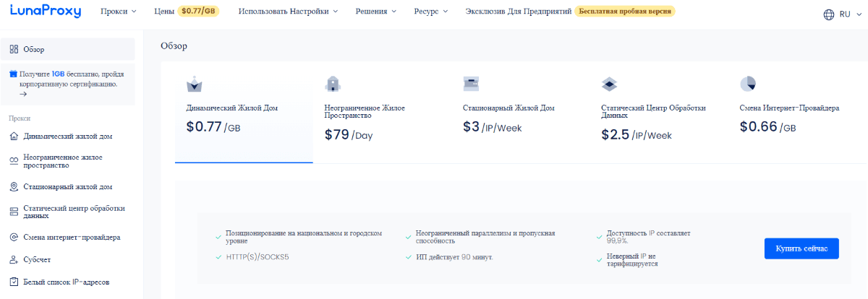This screenshot has width=868, height=299.
Task: Click the globe language icon
Action: pyautogui.click(x=829, y=14)
